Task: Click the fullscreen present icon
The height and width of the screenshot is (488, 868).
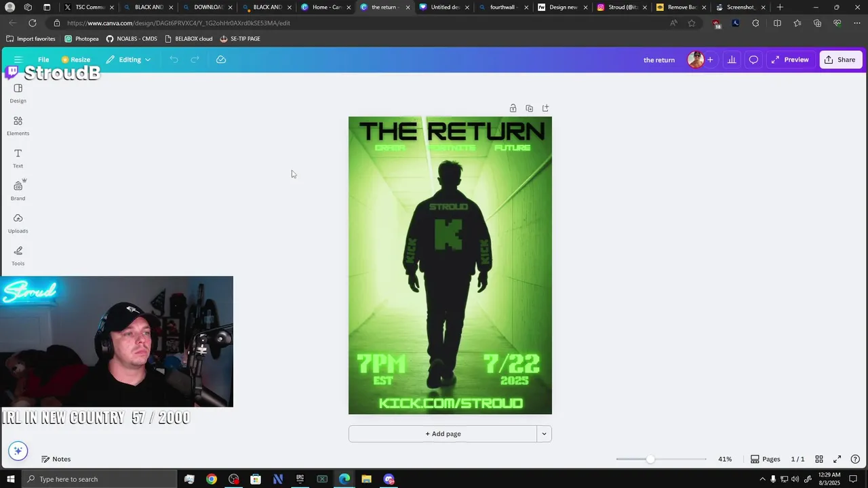Action: [837, 459]
